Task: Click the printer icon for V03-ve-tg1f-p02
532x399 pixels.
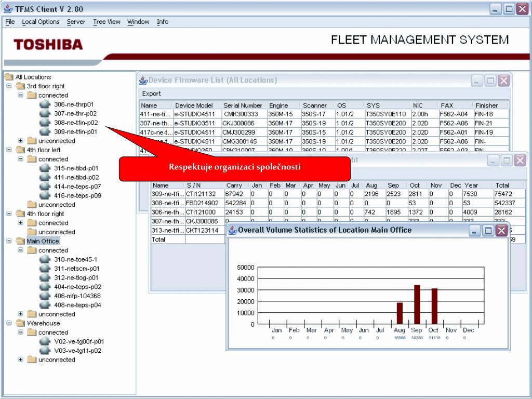Action: pos(45,351)
